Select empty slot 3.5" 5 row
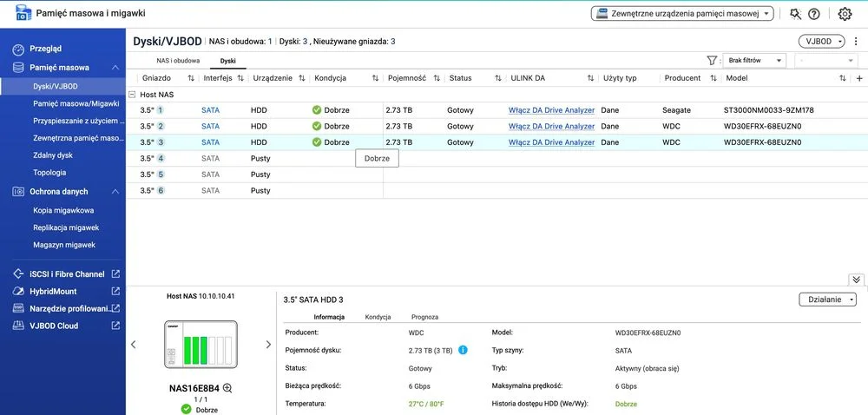 pos(497,175)
